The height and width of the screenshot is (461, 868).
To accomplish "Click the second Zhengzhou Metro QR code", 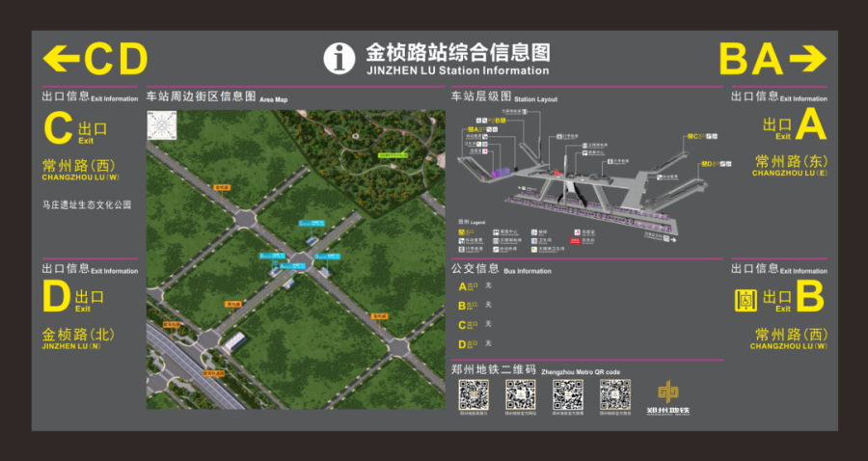I will [x=520, y=393].
